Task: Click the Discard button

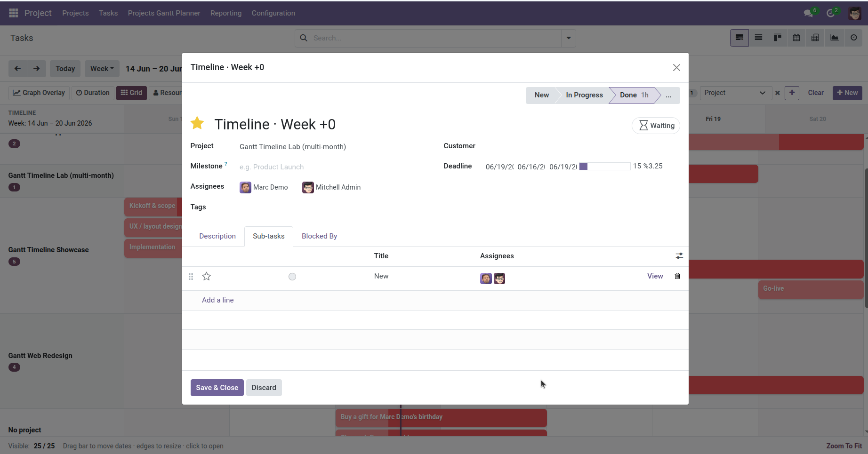Action: pyautogui.click(x=264, y=388)
